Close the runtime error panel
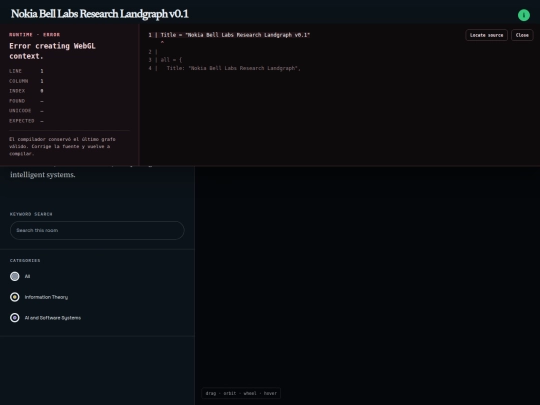This screenshot has width=540, height=405. click(x=522, y=35)
